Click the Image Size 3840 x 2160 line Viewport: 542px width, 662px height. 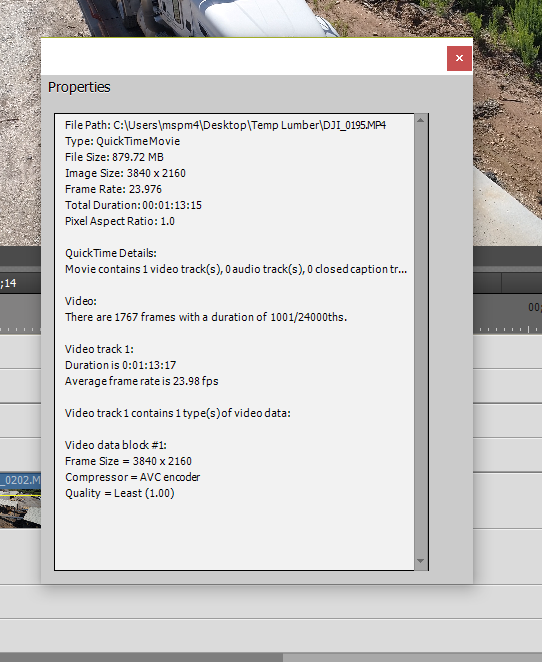[125, 173]
